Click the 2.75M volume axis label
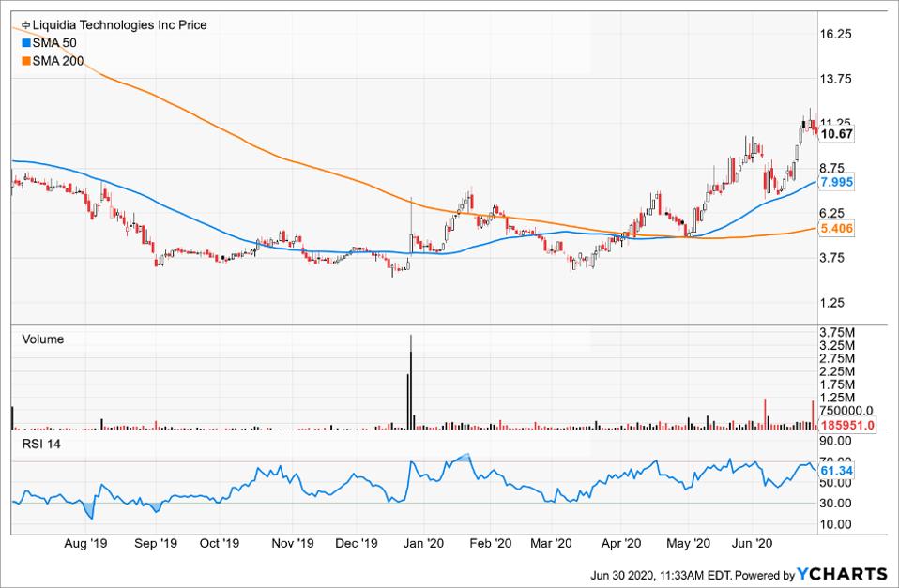Viewport: 899px width, 588px height. [838, 359]
